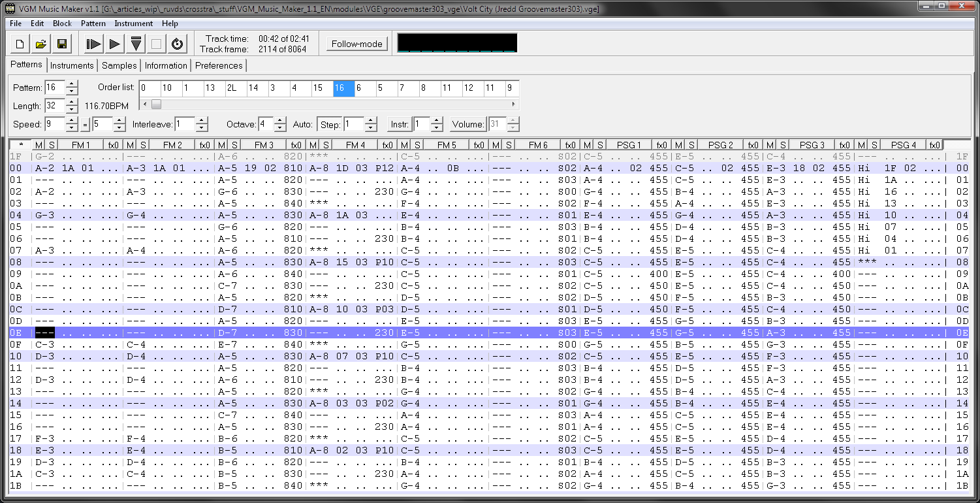The image size is (980, 503).
Task: Mute the PSG 2 channel
Action: click(x=678, y=144)
